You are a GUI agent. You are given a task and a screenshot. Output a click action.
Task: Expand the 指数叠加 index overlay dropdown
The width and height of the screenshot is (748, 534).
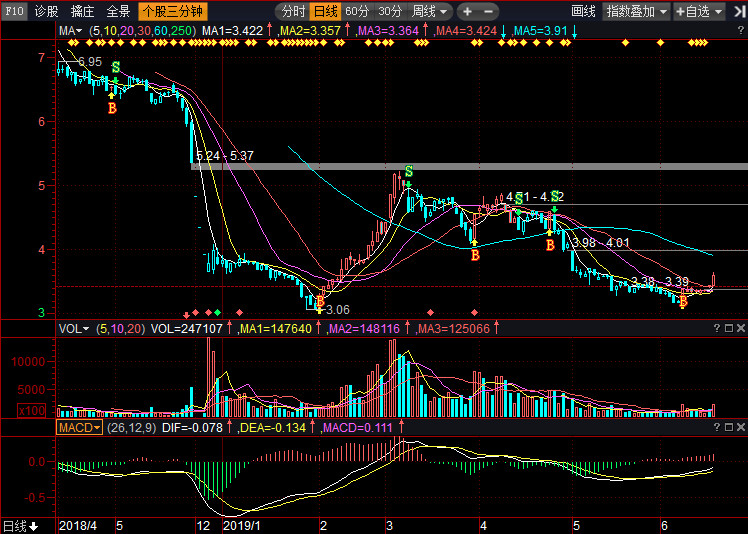click(x=637, y=11)
